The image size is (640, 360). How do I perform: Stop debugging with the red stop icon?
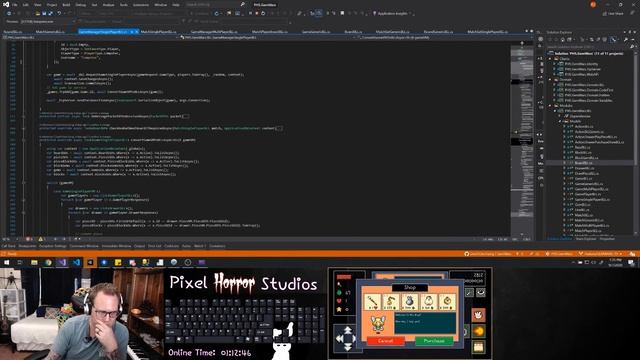[257, 13]
